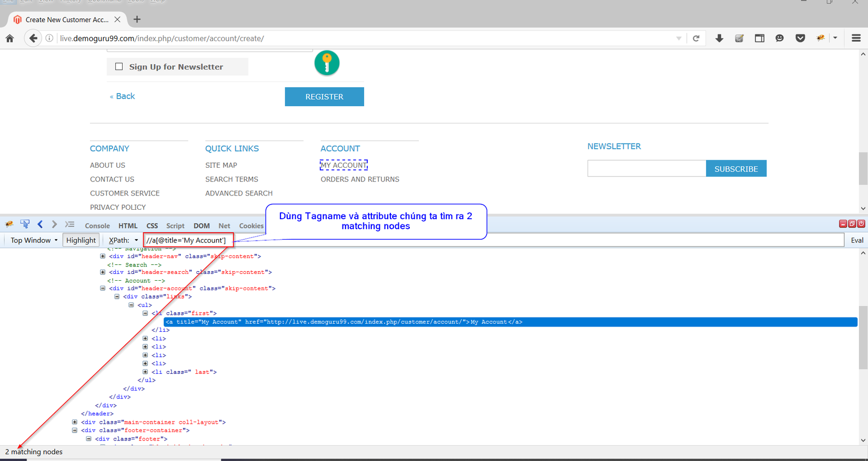Click the Eval button
Image resolution: width=868 pixels, height=461 pixels.
click(x=857, y=240)
